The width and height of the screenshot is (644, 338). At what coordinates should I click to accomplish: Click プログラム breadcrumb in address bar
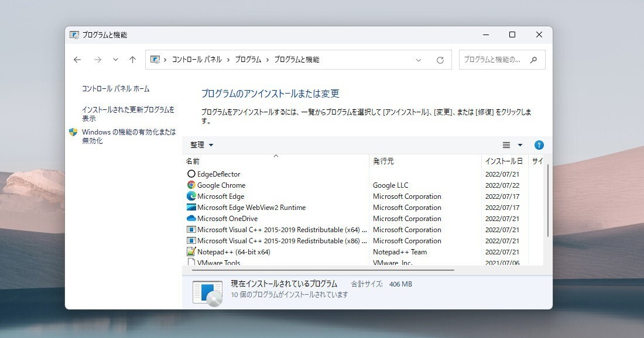(248, 60)
